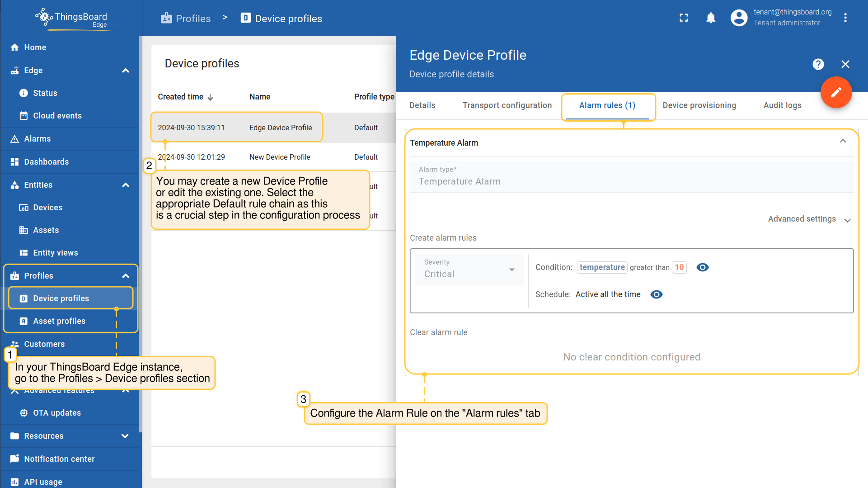Click the user account avatar icon

coord(739,18)
